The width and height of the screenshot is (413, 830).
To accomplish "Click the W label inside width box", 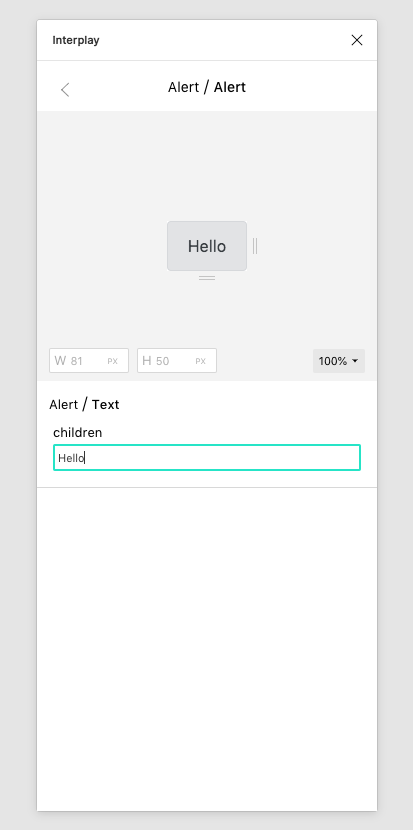I will coord(60,361).
